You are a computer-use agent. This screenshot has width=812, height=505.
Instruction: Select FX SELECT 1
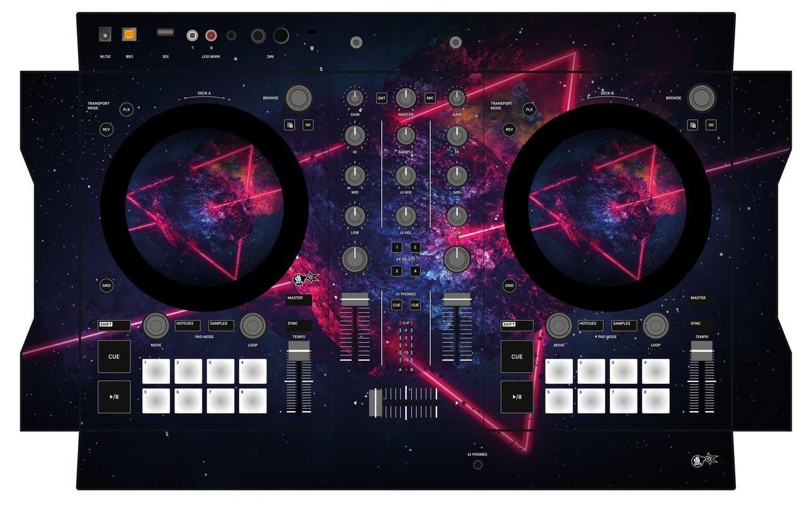click(396, 247)
